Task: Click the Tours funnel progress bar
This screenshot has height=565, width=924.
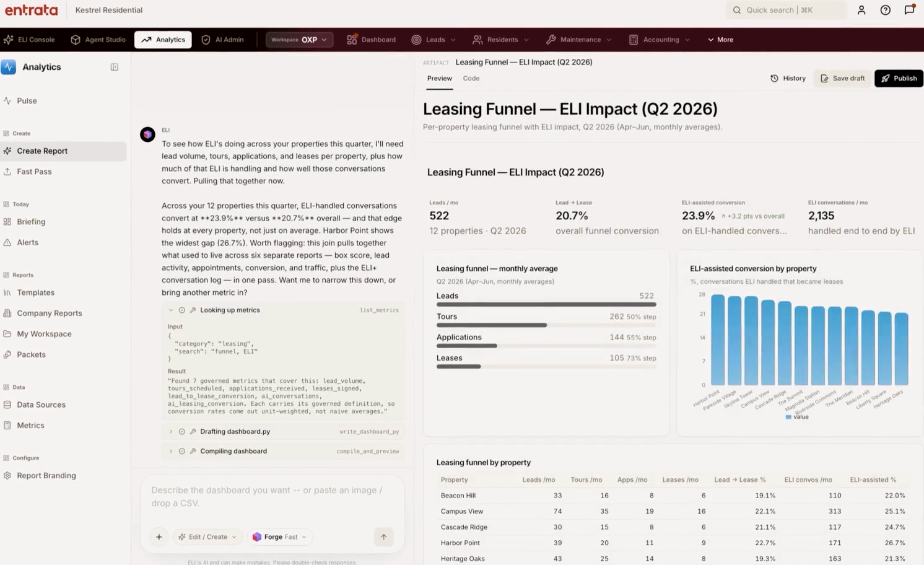Action: [x=546, y=325]
